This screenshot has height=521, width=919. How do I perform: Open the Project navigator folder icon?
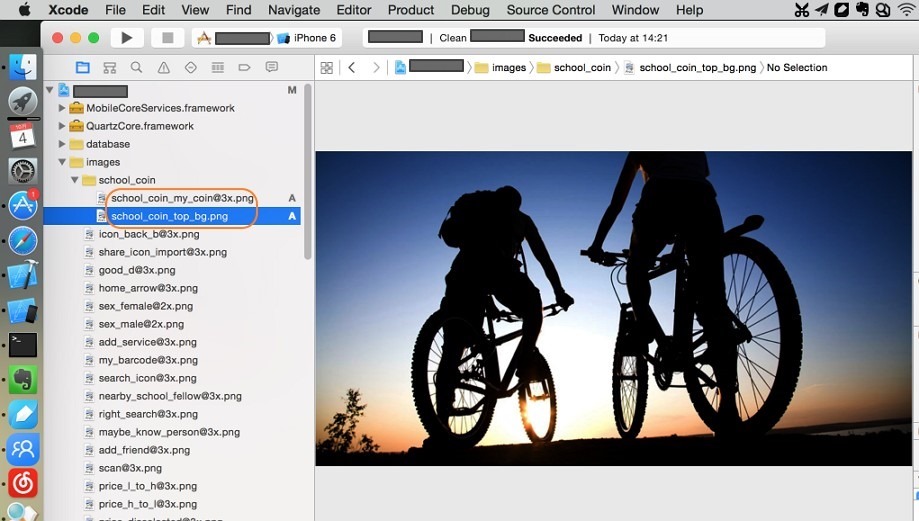tap(83, 68)
